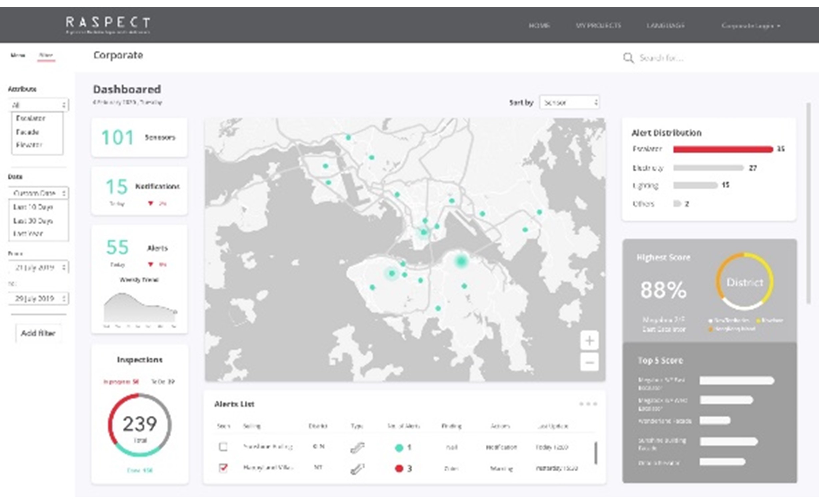Select Facade in Attribute list
Screen dimensions: 819x504
click(27, 132)
